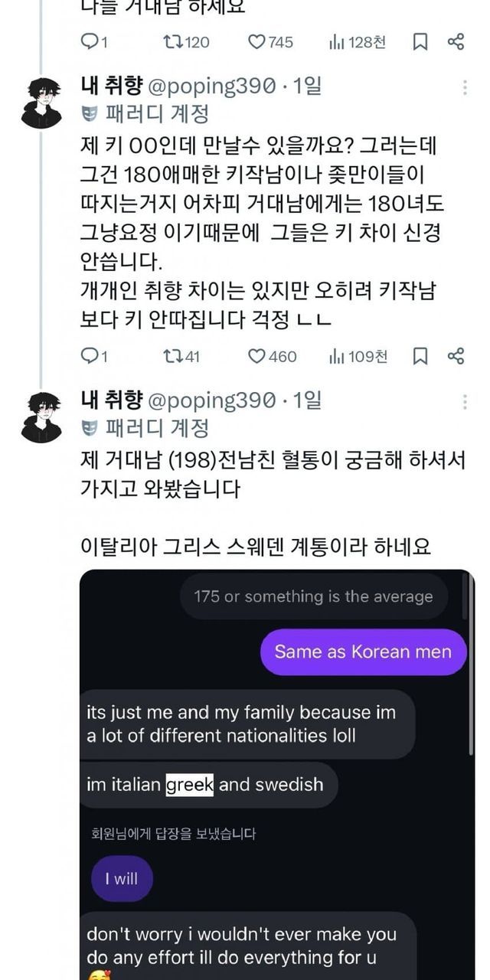The width and height of the screenshot is (490, 980).
Task: Open more options on the 180 height tweet
Action: coord(465,88)
